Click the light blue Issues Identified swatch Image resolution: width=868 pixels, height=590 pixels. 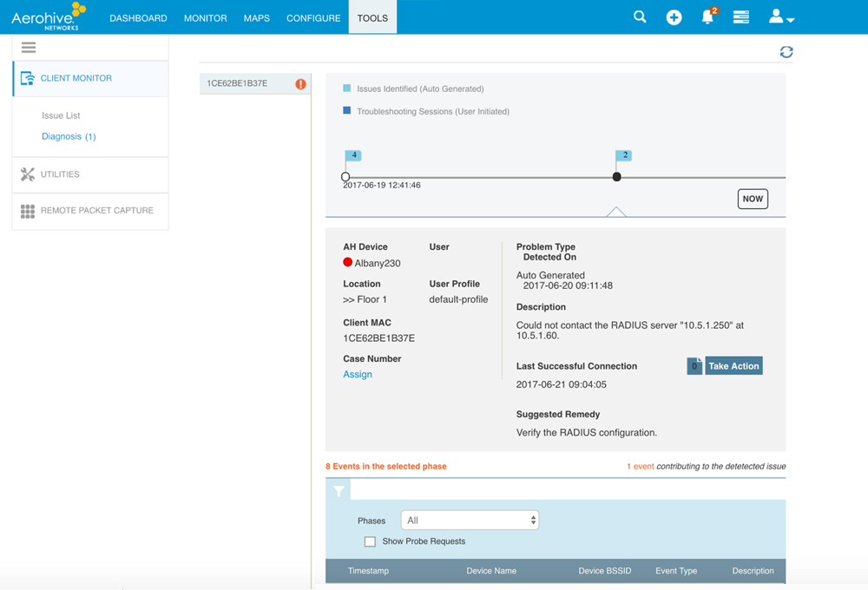(x=347, y=88)
